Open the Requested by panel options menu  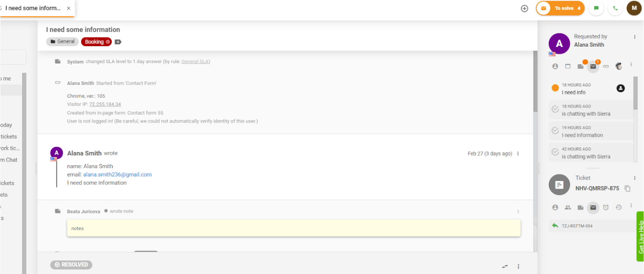635,37
